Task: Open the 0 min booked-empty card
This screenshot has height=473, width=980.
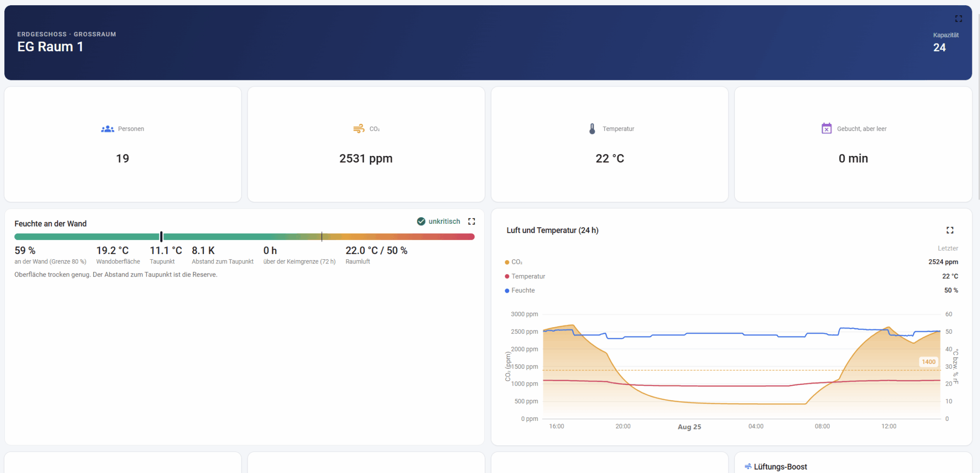Action: click(x=853, y=144)
